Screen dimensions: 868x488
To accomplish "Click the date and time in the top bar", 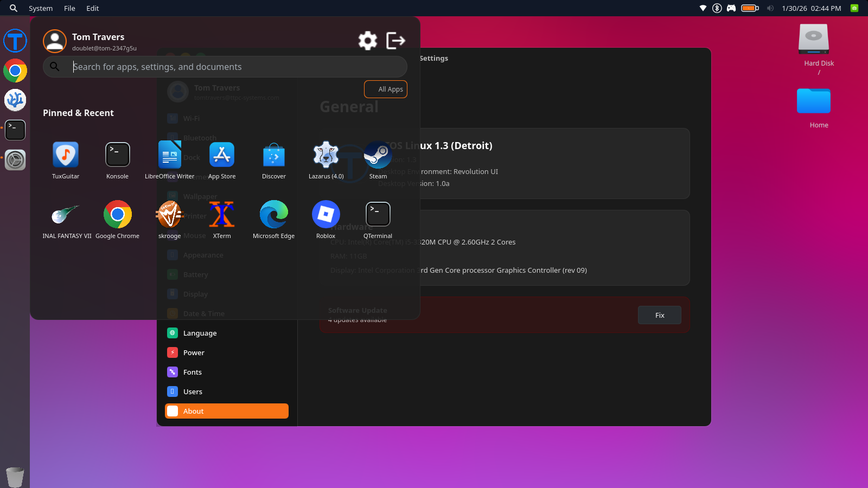I will click(x=812, y=8).
